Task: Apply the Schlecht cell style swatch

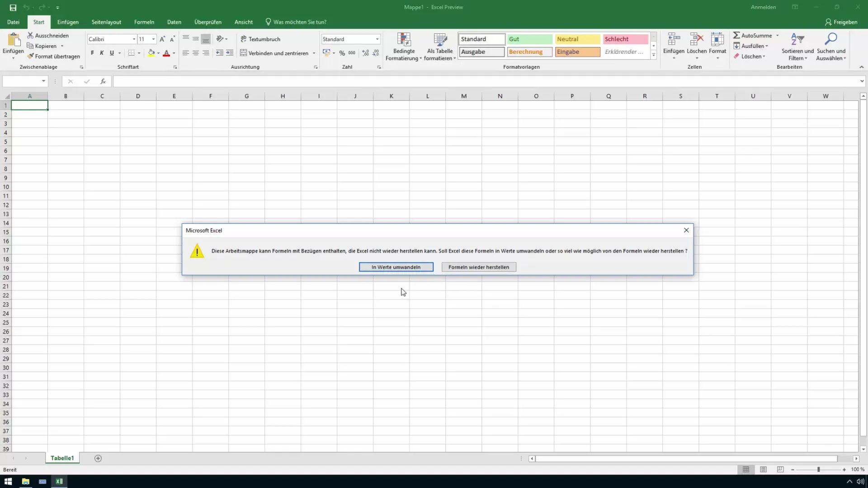Action: pos(625,39)
